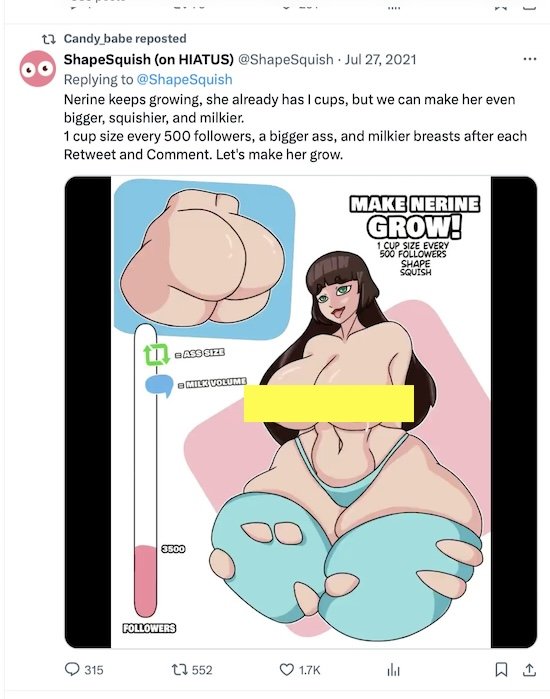Click the pink followers meter at 3500
The width and height of the screenshot is (550, 699).
(x=146, y=580)
